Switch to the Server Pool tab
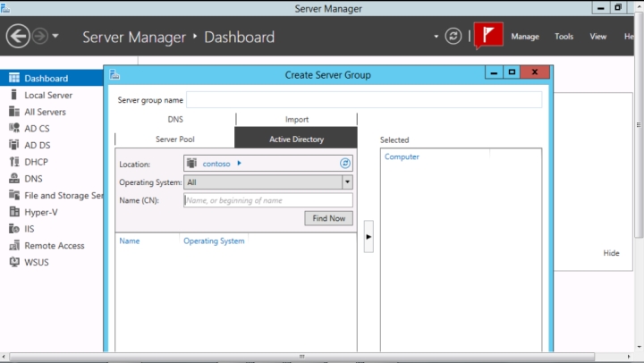Screen dimensions: 644x363 (174, 139)
